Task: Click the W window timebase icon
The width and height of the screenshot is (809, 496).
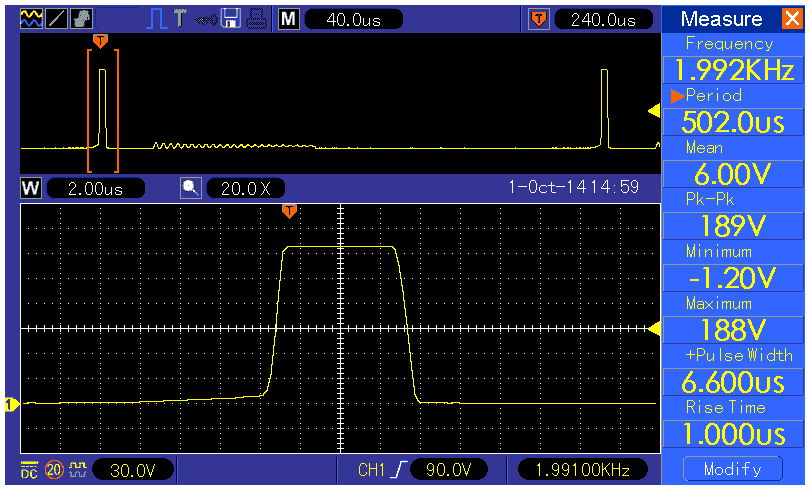Action: (x=31, y=188)
